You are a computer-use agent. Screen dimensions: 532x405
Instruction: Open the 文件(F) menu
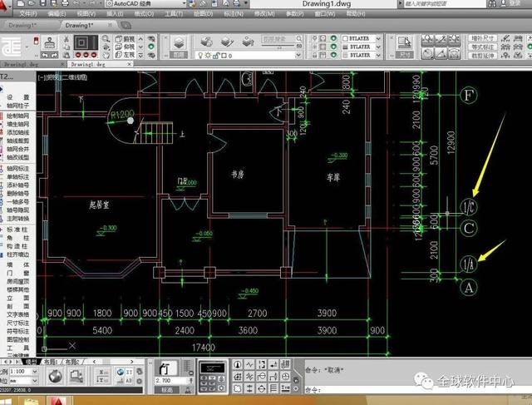(27, 14)
